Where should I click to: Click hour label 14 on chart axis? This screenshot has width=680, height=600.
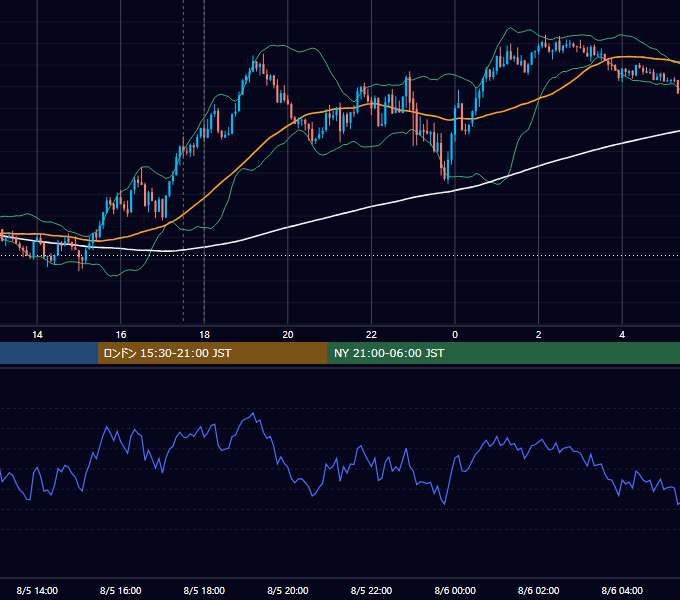37,335
